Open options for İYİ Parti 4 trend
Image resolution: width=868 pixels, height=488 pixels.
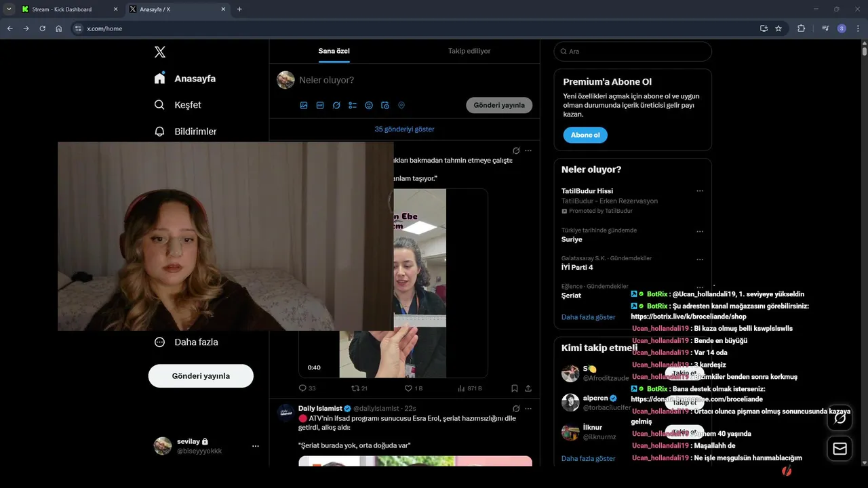700,260
